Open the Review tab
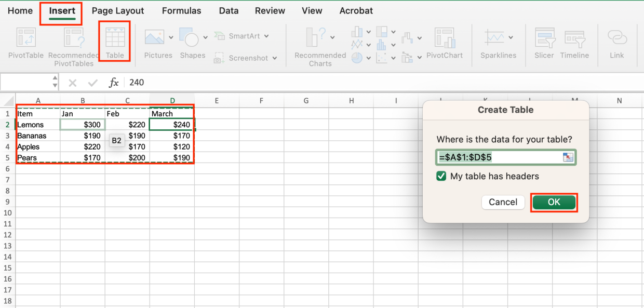This screenshot has width=644, height=308. coord(270,10)
